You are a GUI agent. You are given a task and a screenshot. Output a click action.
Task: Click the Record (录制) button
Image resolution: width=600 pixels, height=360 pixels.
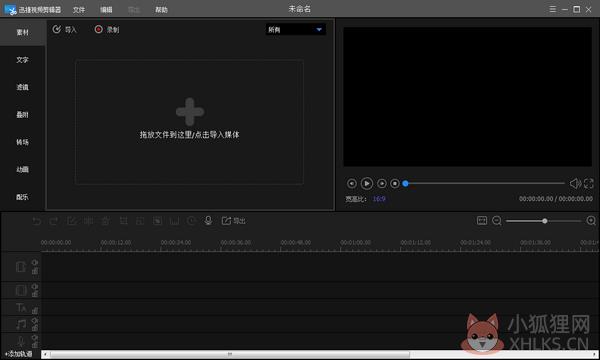tap(107, 29)
